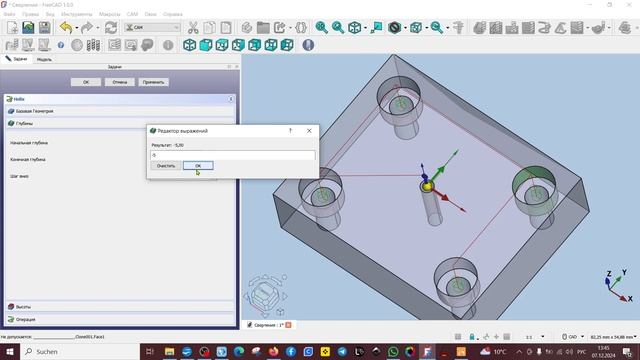
Task: Select the Сверление document tab
Action: (267, 325)
